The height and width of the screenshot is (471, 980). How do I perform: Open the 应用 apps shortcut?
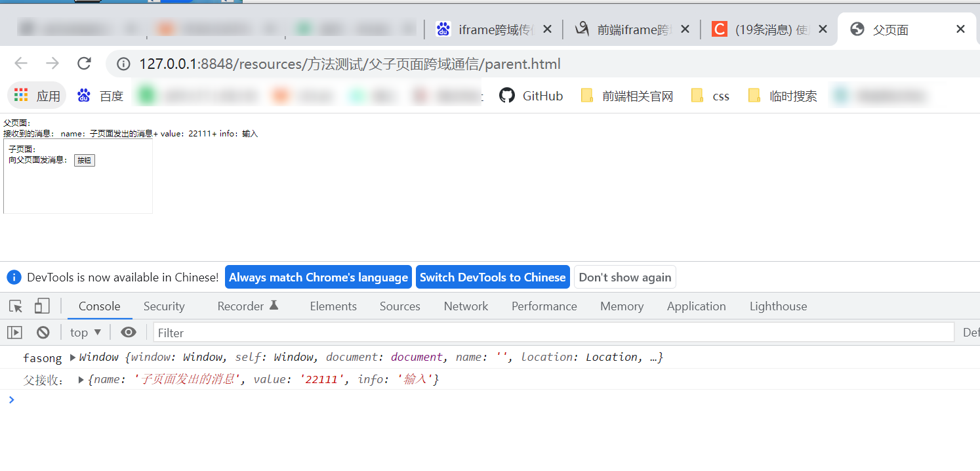point(36,95)
